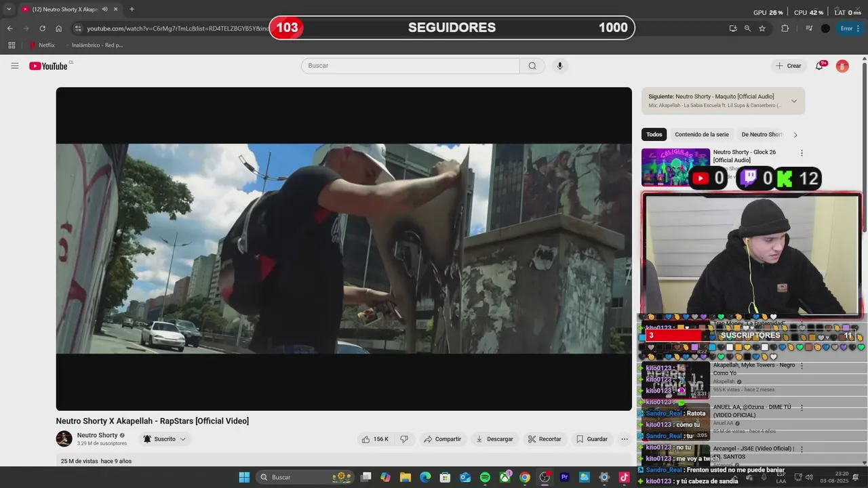Image resolution: width=868 pixels, height=488 pixels.
Task: Open the browser extensions puzzle icon
Action: pyautogui.click(x=785, y=28)
